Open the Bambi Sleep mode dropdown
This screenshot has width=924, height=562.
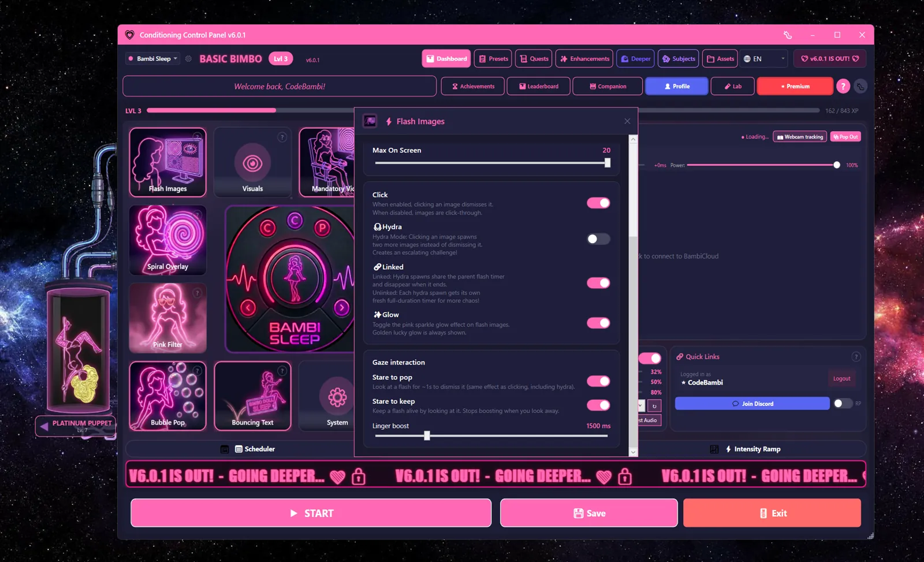(153, 59)
